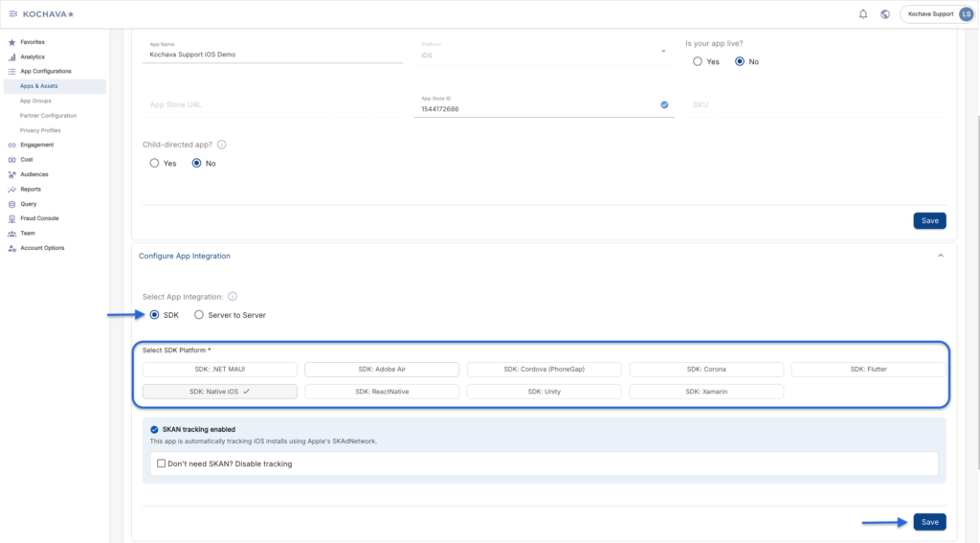The image size is (980, 543).
Task: Open Favorites in the sidebar
Action: 33,42
